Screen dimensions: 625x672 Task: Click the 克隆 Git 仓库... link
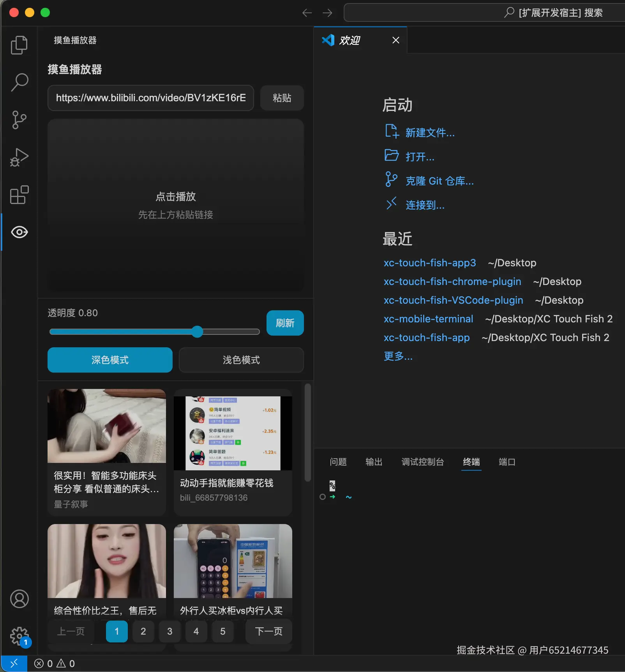click(x=440, y=181)
